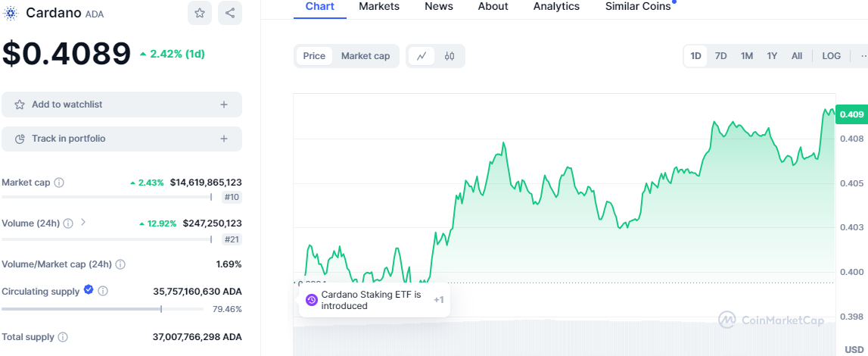Click the Cardano ADA logo icon

point(10,12)
